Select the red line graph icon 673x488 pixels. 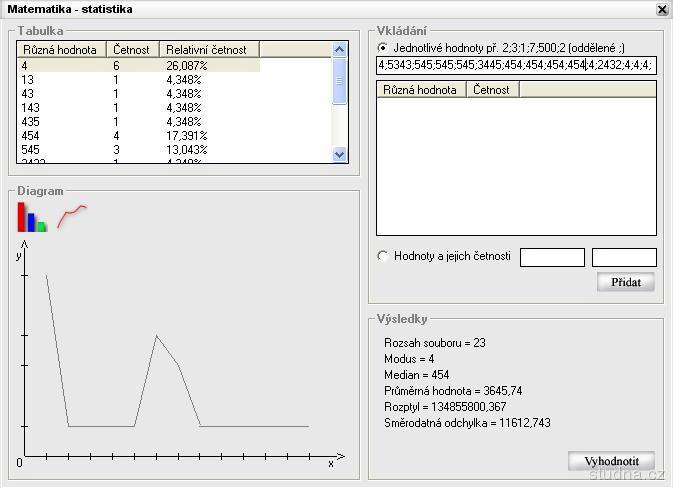pos(72,215)
